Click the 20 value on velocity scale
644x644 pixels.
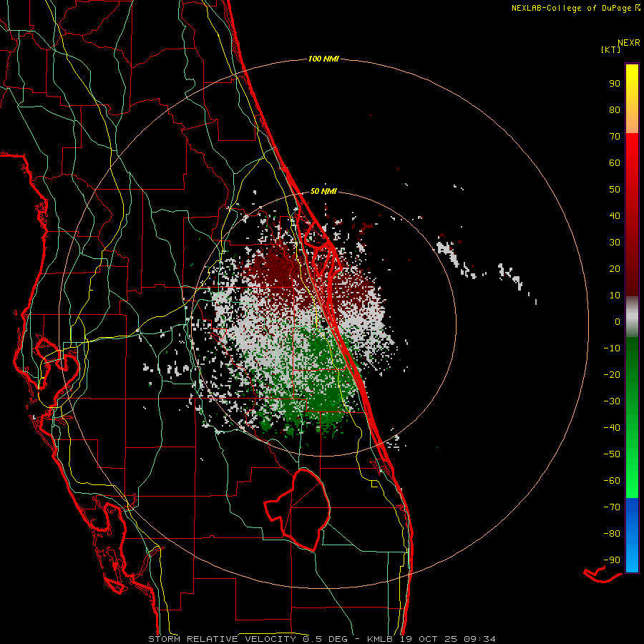coord(615,268)
